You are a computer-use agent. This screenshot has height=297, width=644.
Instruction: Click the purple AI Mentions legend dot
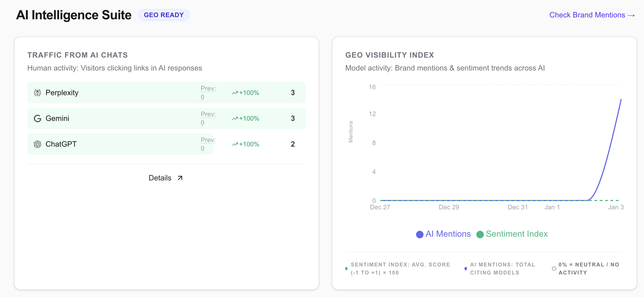(x=420, y=234)
